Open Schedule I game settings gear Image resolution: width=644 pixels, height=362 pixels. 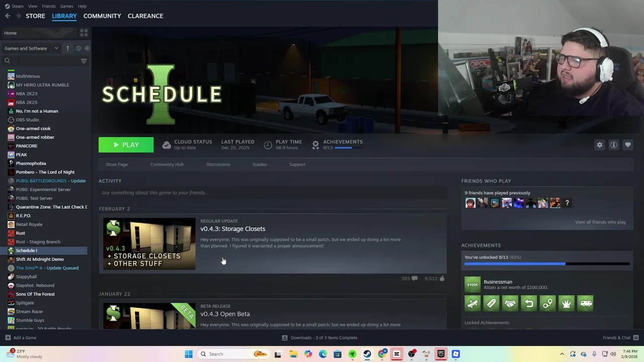(599, 145)
